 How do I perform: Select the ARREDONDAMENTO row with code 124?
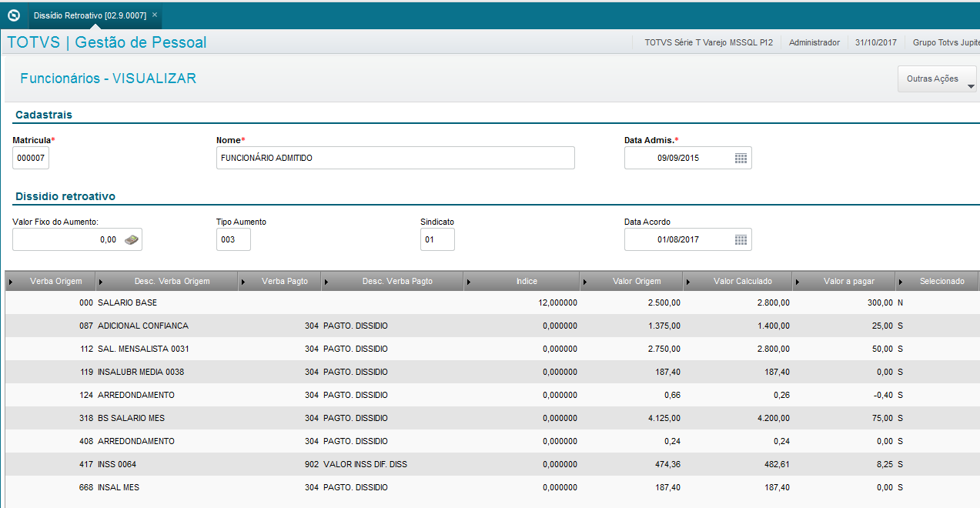pyautogui.click(x=492, y=395)
